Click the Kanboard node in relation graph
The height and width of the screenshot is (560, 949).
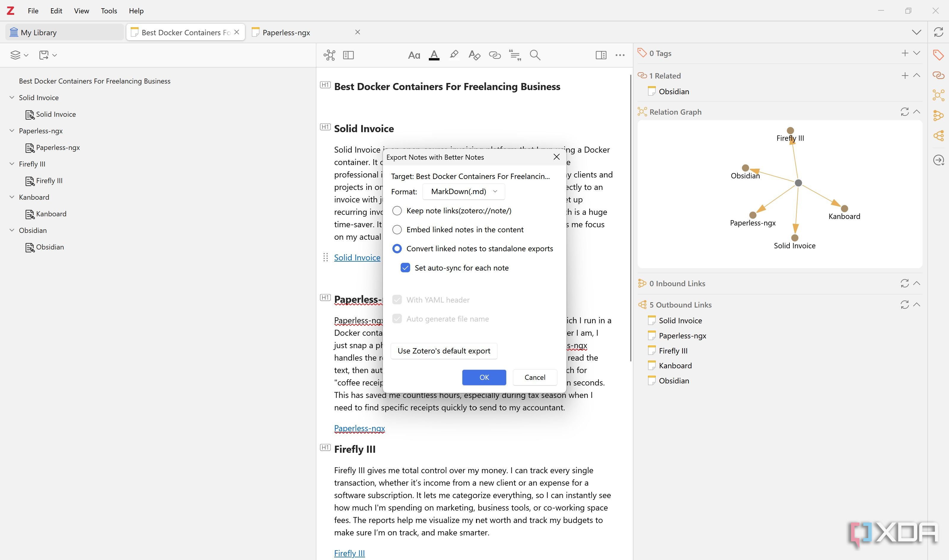tap(844, 209)
